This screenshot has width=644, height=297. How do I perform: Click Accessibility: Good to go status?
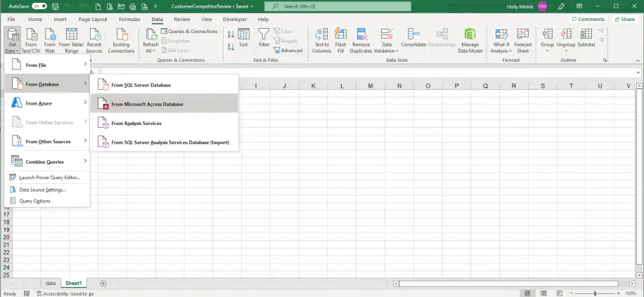[65, 293]
